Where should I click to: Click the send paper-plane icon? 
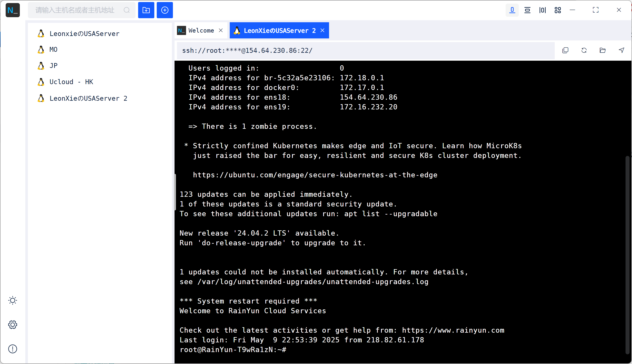point(621,51)
